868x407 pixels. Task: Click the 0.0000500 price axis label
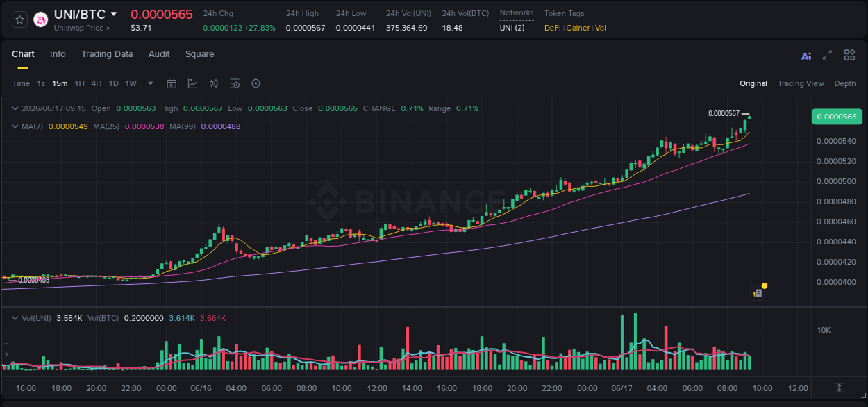click(837, 181)
